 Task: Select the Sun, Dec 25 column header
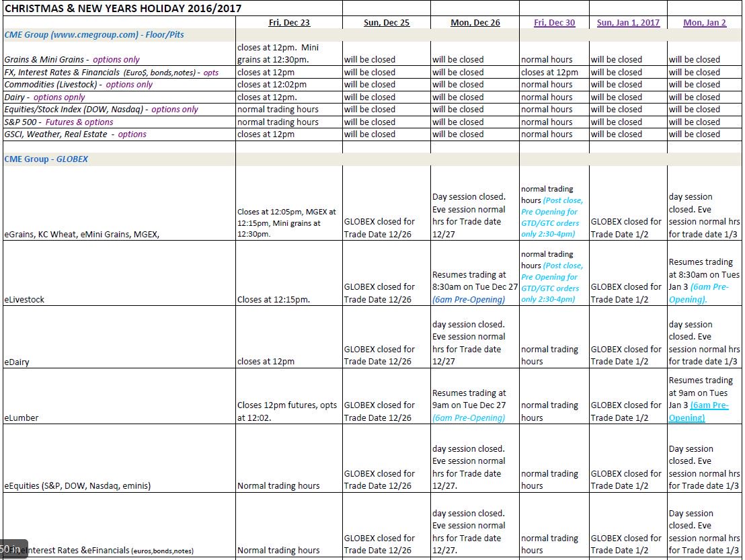click(x=386, y=22)
